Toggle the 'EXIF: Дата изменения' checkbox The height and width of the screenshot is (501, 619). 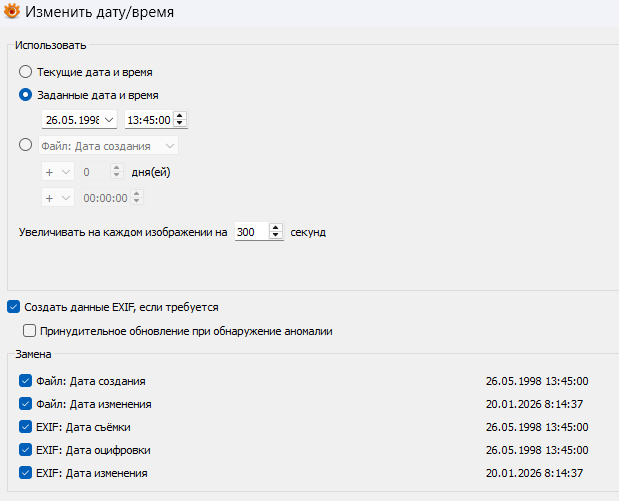25,473
